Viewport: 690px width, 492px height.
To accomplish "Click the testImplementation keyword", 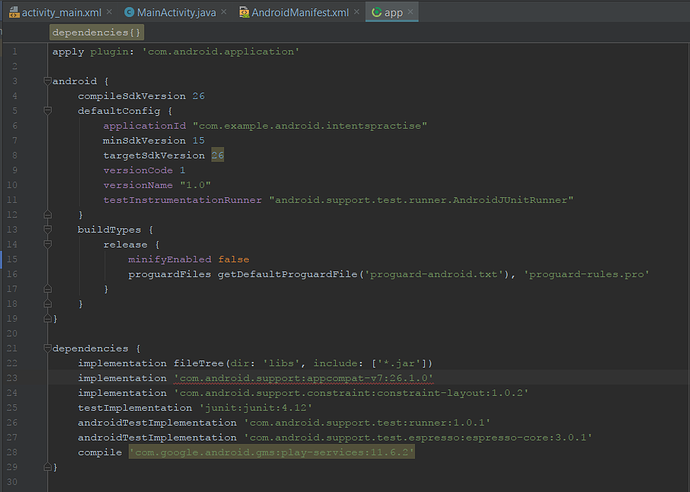I will pyautogui.click(x=135, y=408).
